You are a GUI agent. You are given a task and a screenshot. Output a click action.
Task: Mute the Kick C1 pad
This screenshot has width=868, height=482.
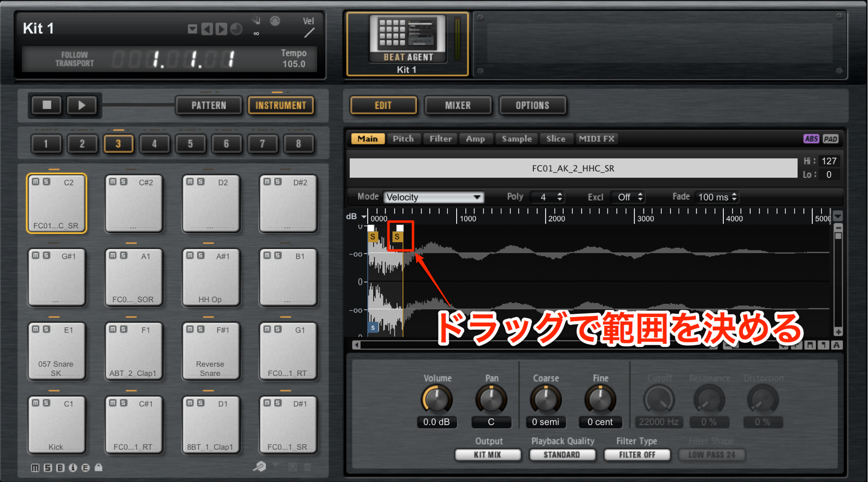click(36, 403)
